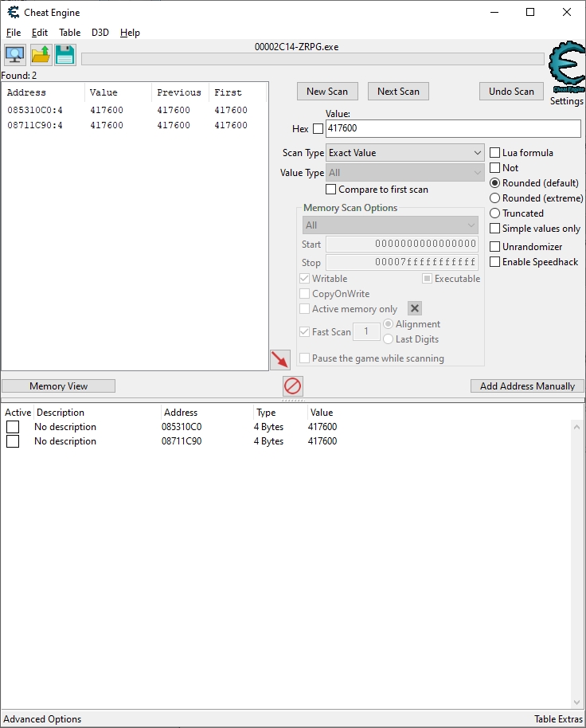Click the save floppy disk icon
Image resolution: width=586 pixels, height=728 pixels.
[x=65, y=55]
